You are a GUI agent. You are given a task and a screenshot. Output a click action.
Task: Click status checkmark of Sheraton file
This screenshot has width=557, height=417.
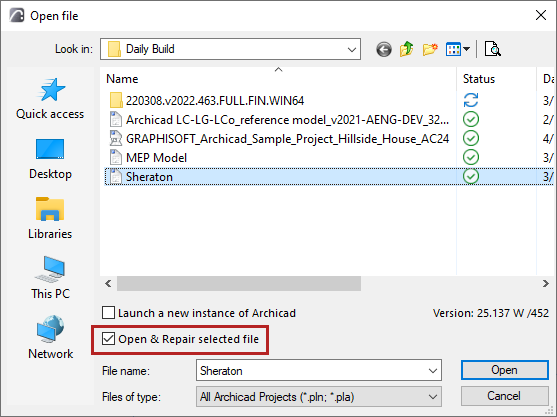[471, 177]
